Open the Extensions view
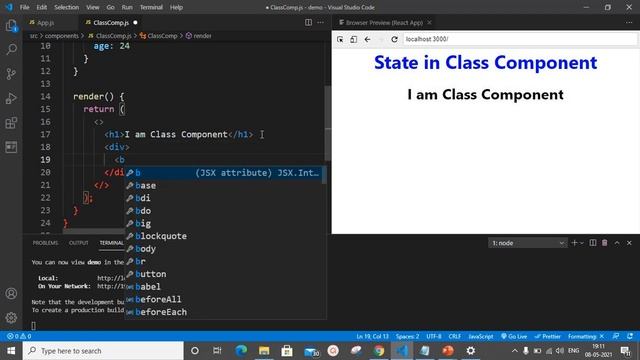Image resolution: width=640 pixels, height=360 pixels. point(11,122)
